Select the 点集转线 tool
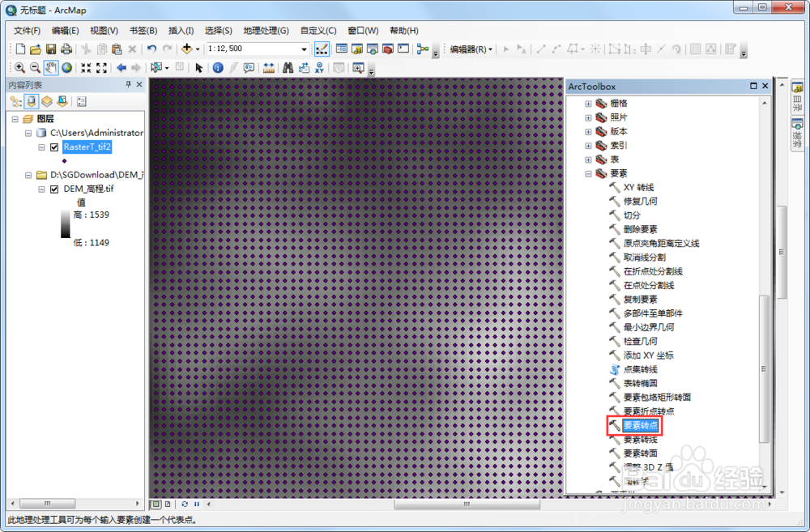 [x=640, y=368]
